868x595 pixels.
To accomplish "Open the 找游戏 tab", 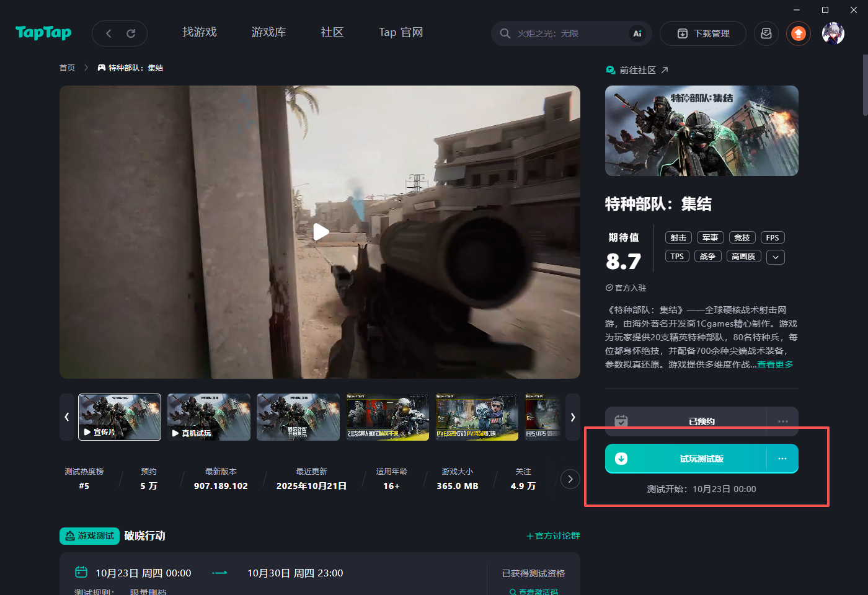I will pos(200,32).
